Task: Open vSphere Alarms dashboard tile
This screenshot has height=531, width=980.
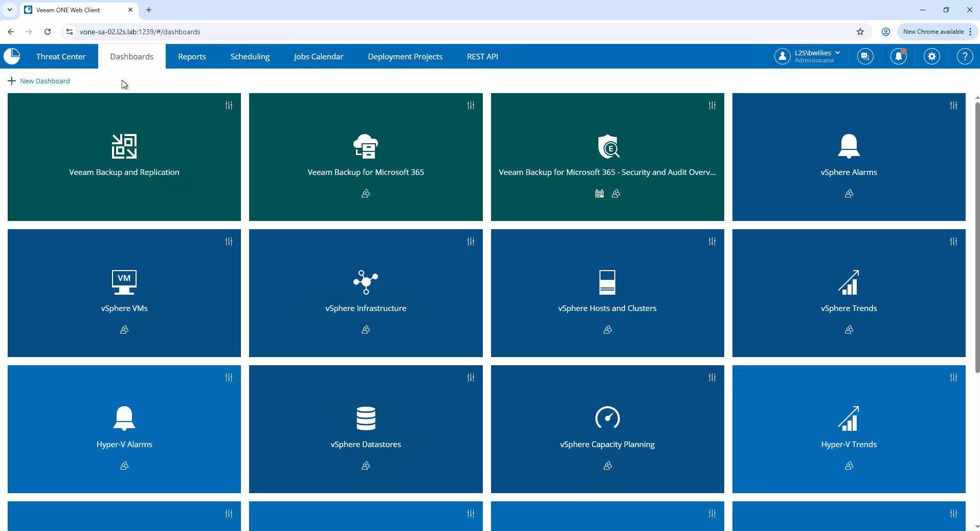Action: pyautogui.click(x=849, y=157)
